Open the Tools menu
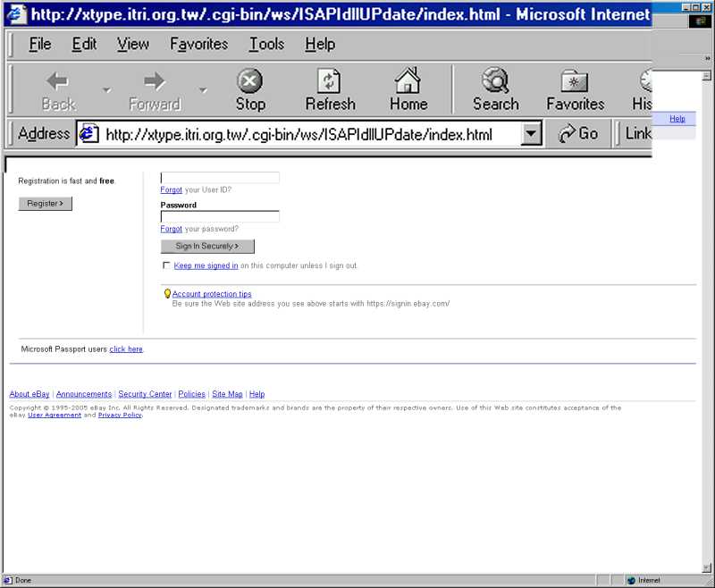Image resolution: width=715 pixels, height=588 pixels. coord(266,44)
